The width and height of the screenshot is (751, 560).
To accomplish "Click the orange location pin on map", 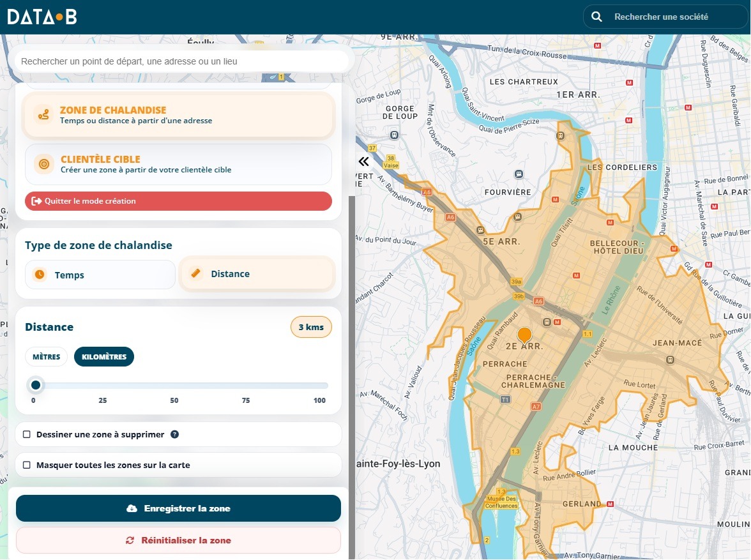I will pyautogui.click(x=524, y=336).
